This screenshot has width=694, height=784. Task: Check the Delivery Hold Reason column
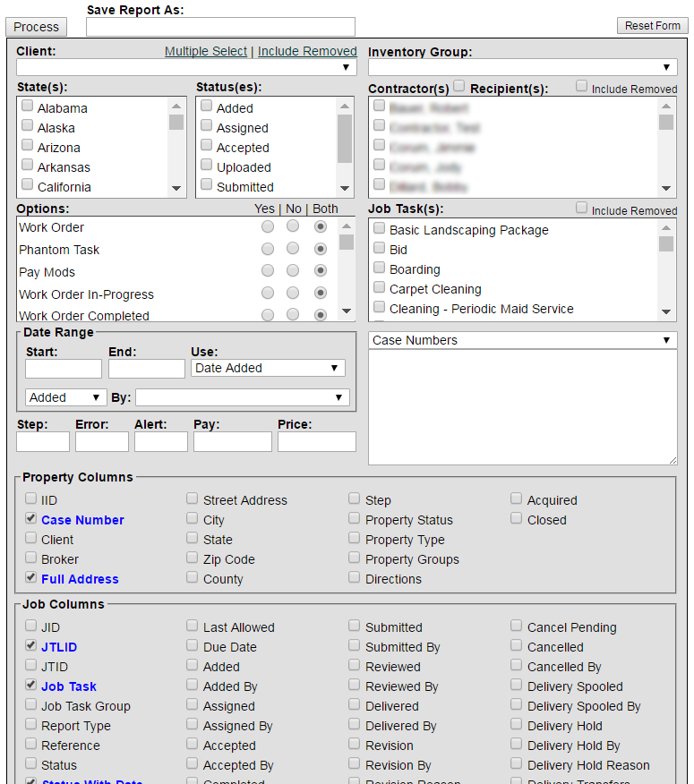pos(517,763)
